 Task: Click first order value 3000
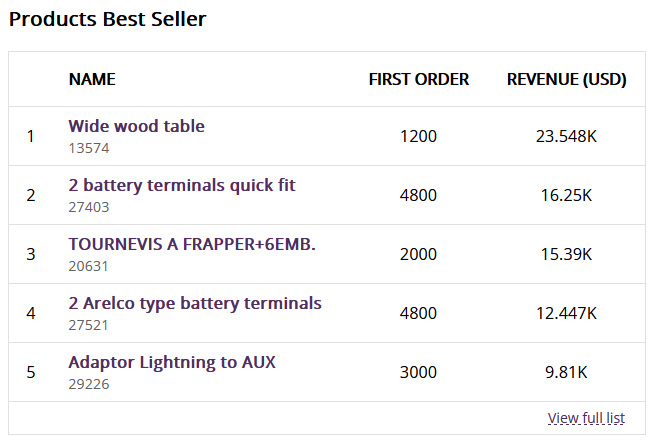coord(418,372)
